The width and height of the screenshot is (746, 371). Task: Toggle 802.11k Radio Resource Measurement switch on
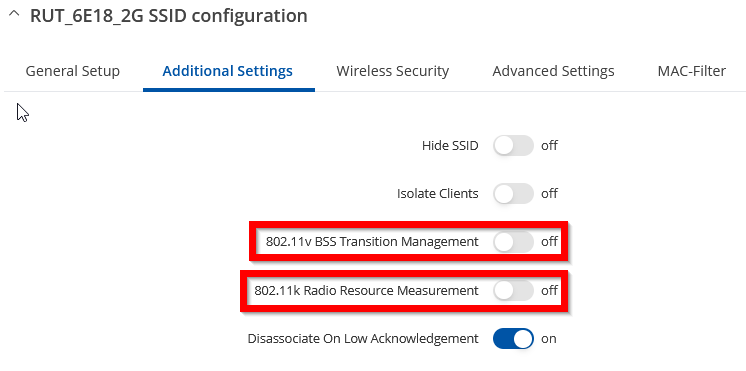[513, 291]
